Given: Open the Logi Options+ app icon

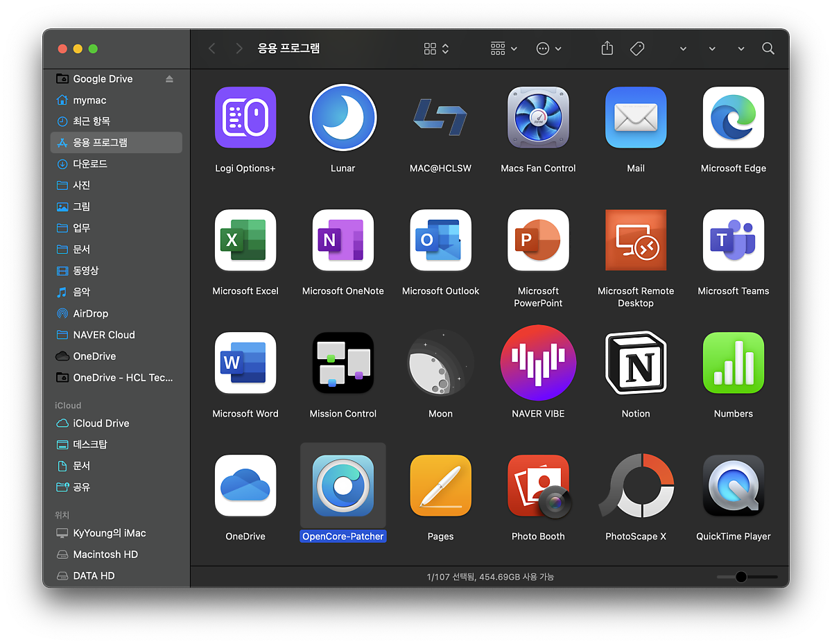Looking at the screenshot, I should click(245, 117).
